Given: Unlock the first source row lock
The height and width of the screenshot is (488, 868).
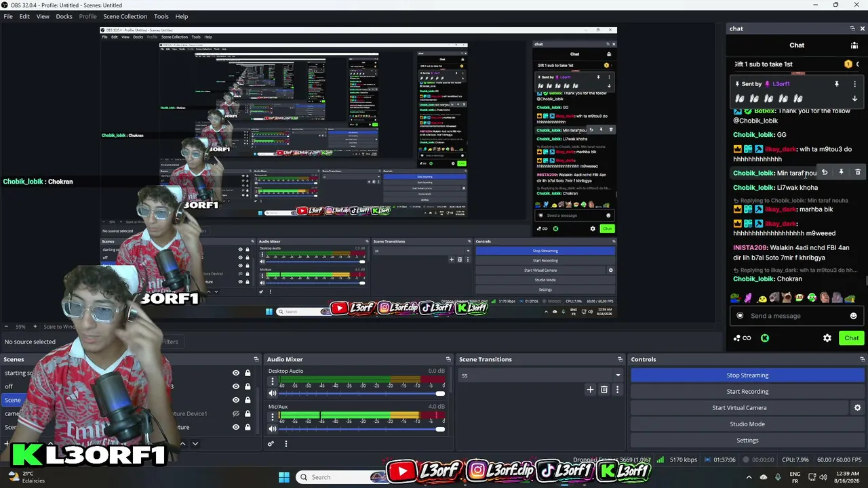Looking at the screenshot, I should pyautogui.click(x=248, y=373).
